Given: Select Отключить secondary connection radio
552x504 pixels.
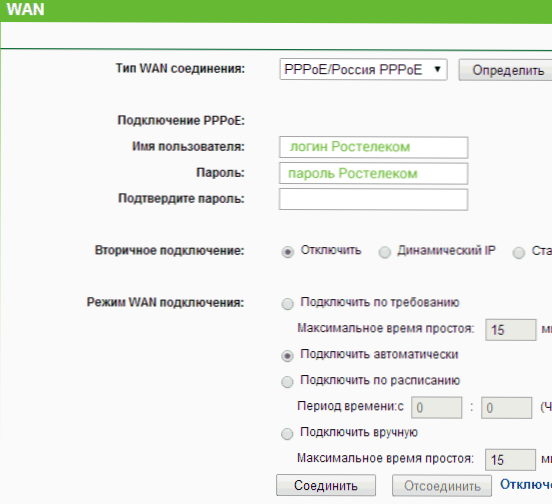Looking at the screenshot, I should 288,252.
